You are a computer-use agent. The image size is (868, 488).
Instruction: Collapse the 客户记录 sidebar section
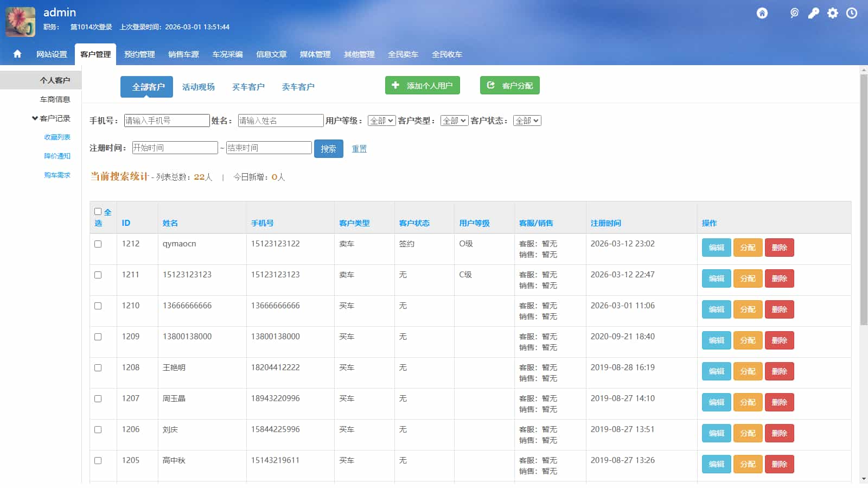click(51, 118)
